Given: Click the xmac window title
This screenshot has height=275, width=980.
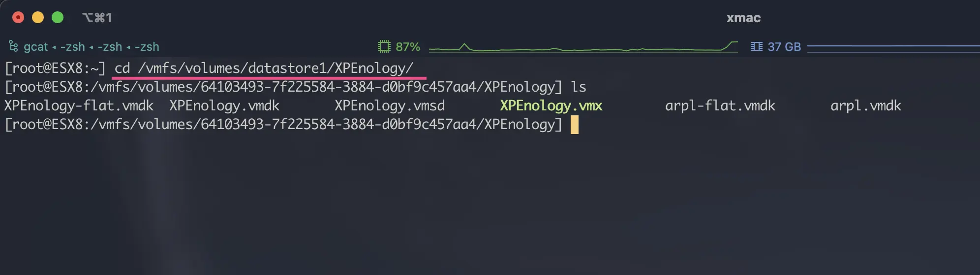Looking at the screenshot, I should tap(743, 18).
